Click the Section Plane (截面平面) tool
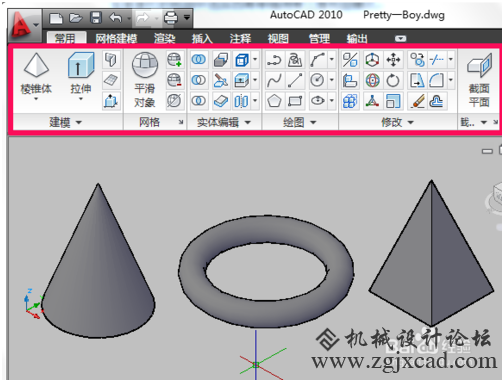Screen dimensions: 504x382 [479, 80]
